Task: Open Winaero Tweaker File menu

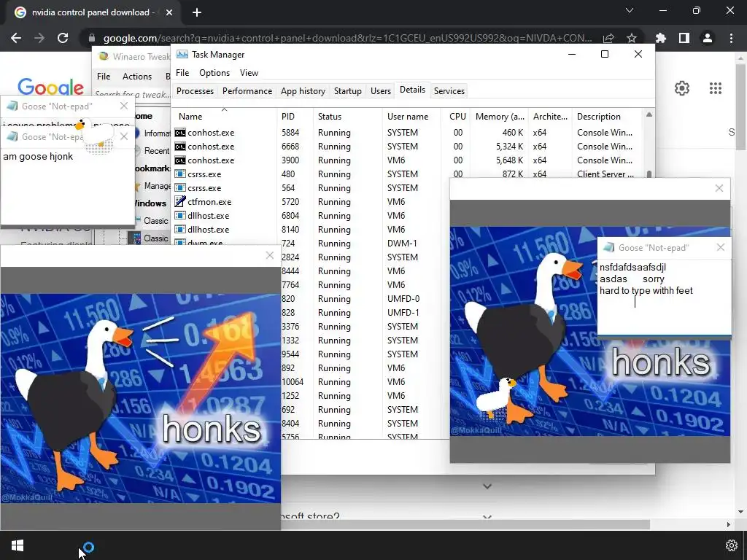Action: (104, 76)
